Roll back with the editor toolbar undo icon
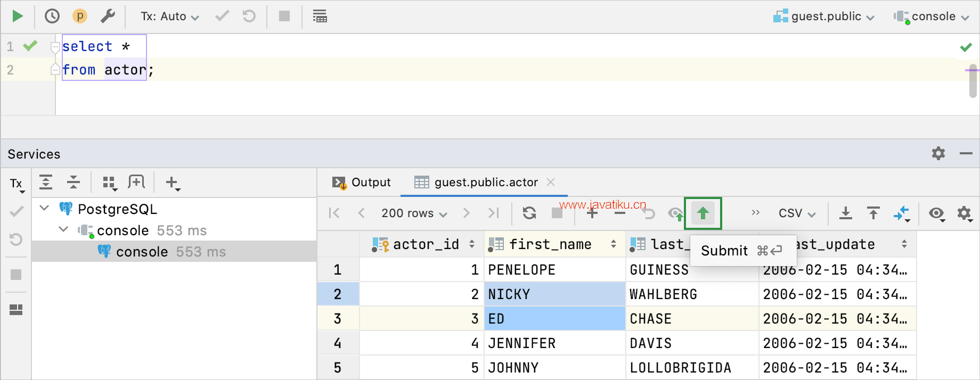 click(x=249, y=16)
